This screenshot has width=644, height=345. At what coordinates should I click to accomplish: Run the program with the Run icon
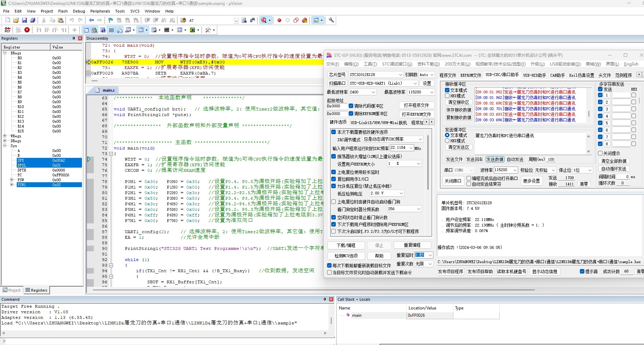(x=18, y=30)
